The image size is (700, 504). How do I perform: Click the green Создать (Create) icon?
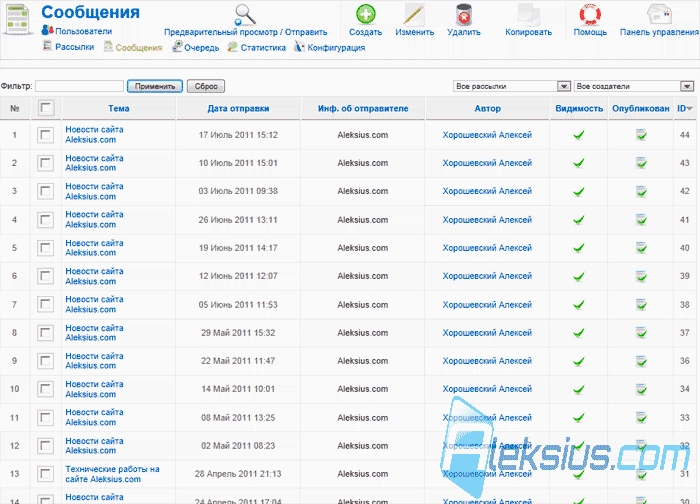366,14
